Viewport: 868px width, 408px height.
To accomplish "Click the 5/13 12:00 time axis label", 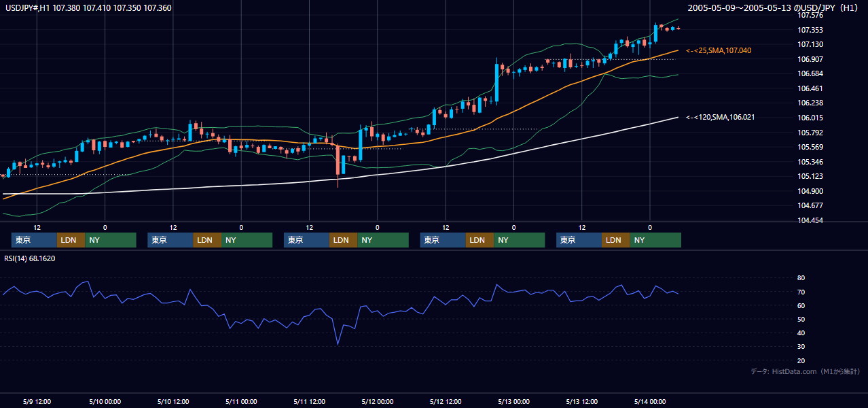I will coord(582,401).
